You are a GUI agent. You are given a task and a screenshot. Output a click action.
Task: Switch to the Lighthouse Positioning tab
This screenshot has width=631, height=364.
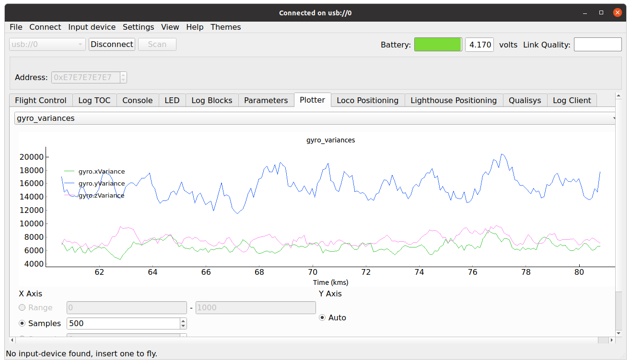(453, 100)
